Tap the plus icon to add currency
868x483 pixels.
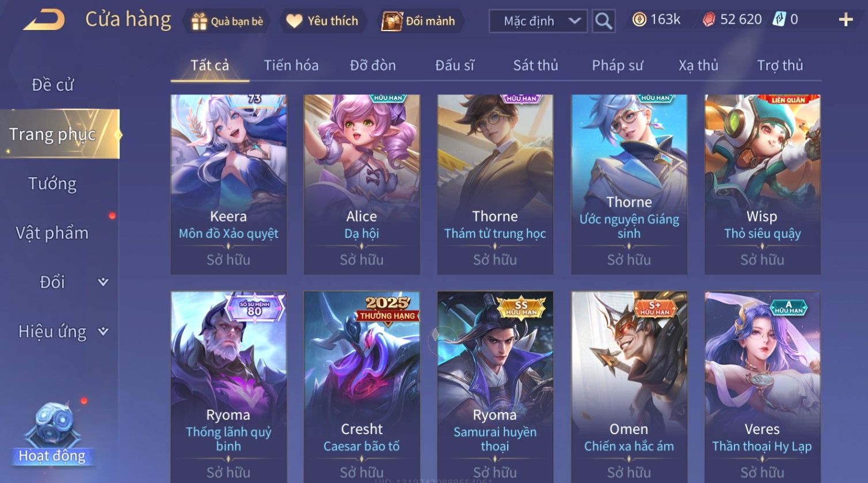846,20
